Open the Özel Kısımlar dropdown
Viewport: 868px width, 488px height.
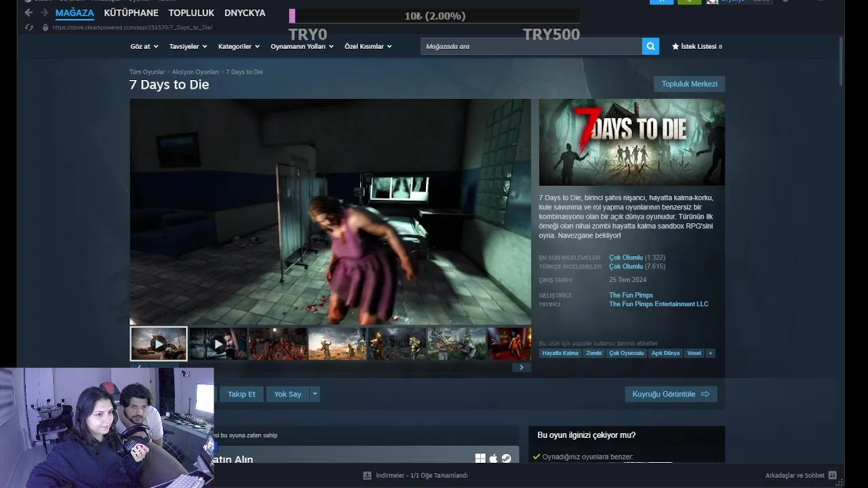[368, 46]
